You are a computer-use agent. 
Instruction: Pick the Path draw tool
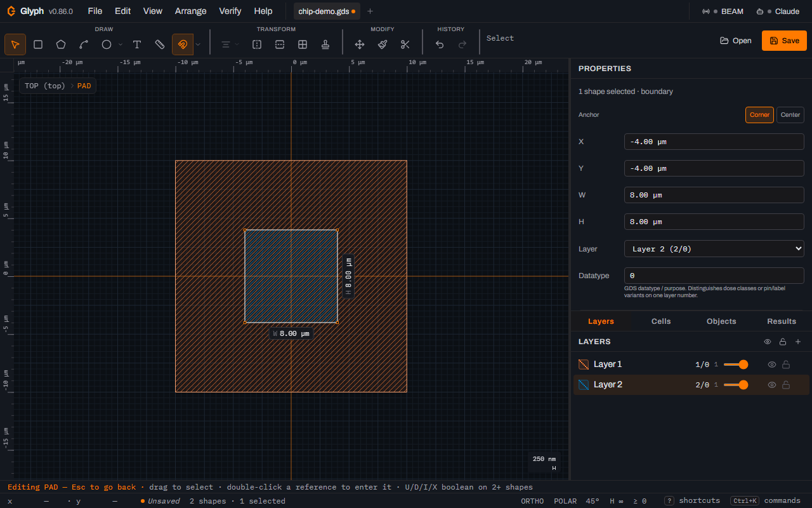click(x=84, y=44)
